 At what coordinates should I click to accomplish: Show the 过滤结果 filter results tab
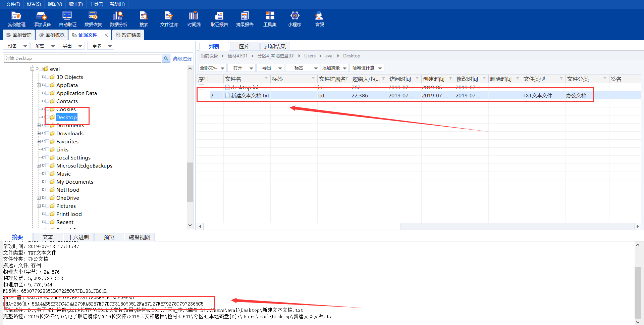point(275,46)
